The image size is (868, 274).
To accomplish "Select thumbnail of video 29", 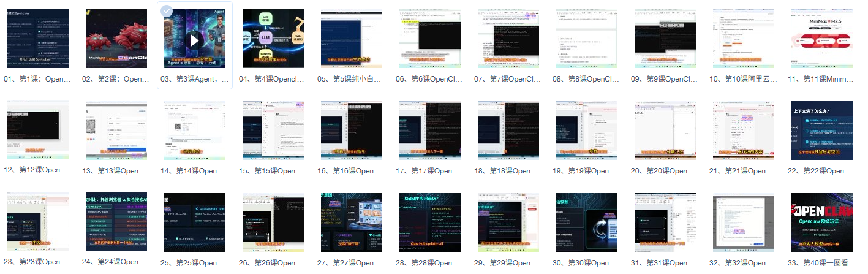I will pyautogui.click(x=508, y=222).
